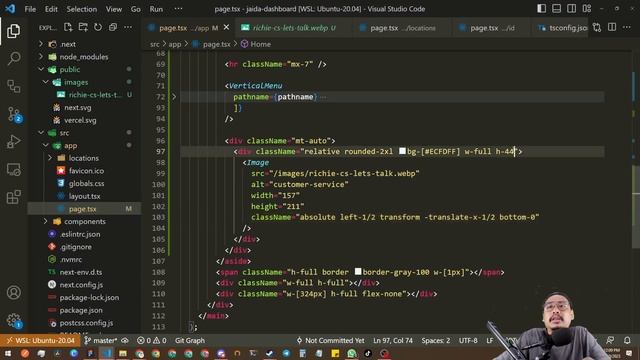This screenshot has height=360, width=640.
Task: Click the bg-[#ECFDFF] color swatch on line 97
Action: [402, 151]
